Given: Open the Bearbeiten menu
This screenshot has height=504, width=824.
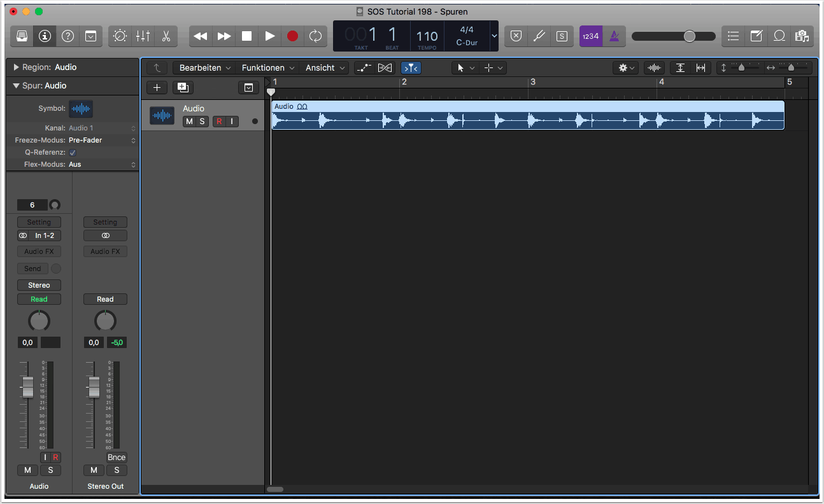Looking at the screenshot, I should 204,67.
